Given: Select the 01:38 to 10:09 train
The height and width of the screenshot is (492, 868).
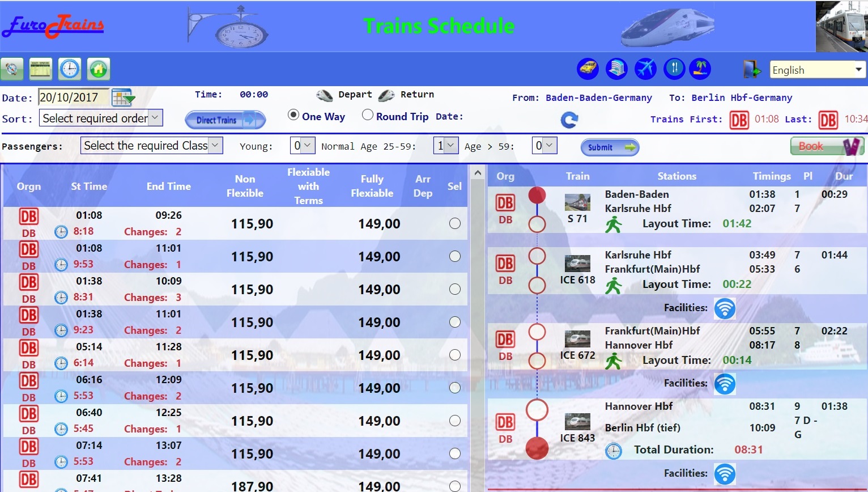Looking at the screenshot, I should [454, 289].
